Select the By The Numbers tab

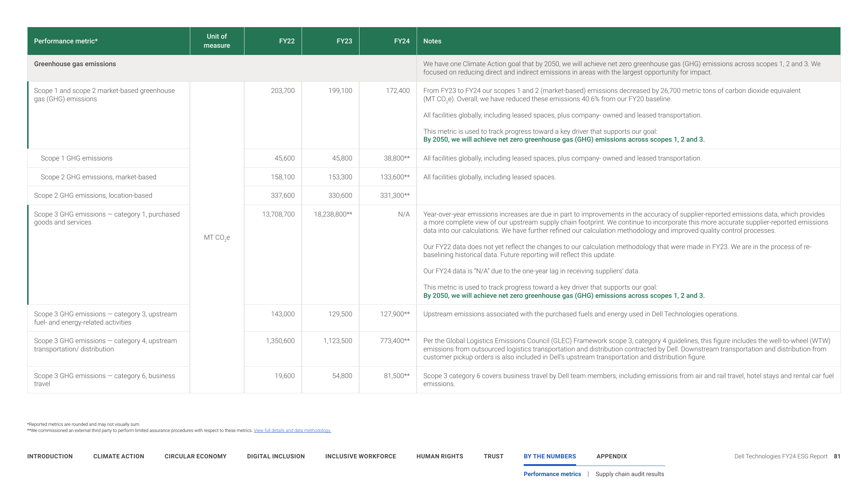(550, 456)
